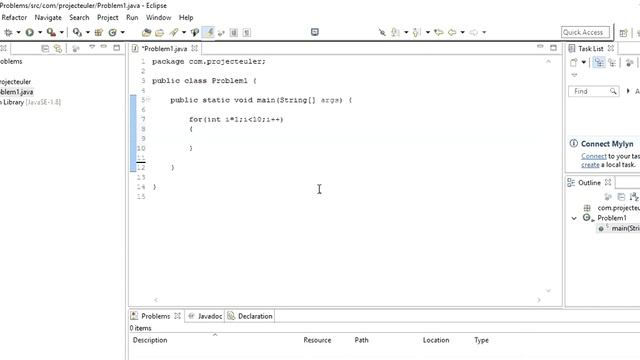
Task: Expand the External Tools dropdown arrow
Action: (62, 32)
